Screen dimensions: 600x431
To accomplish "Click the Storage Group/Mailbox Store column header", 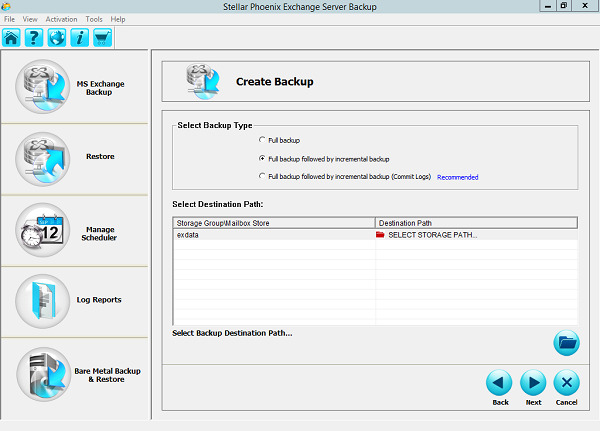I will (x=274, y=223).
